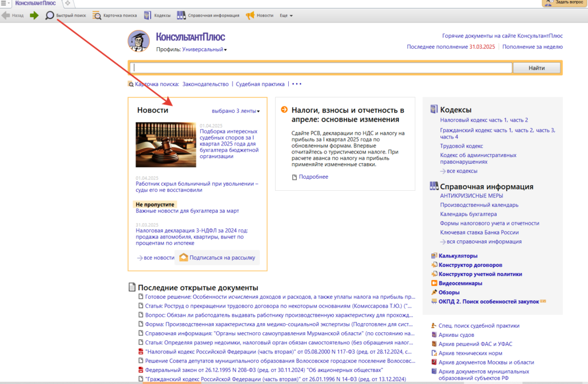The height and width of the screenshot is (384, 588).
Task: Expand the Универсальный profile dropdown
Action: [204, 49]
